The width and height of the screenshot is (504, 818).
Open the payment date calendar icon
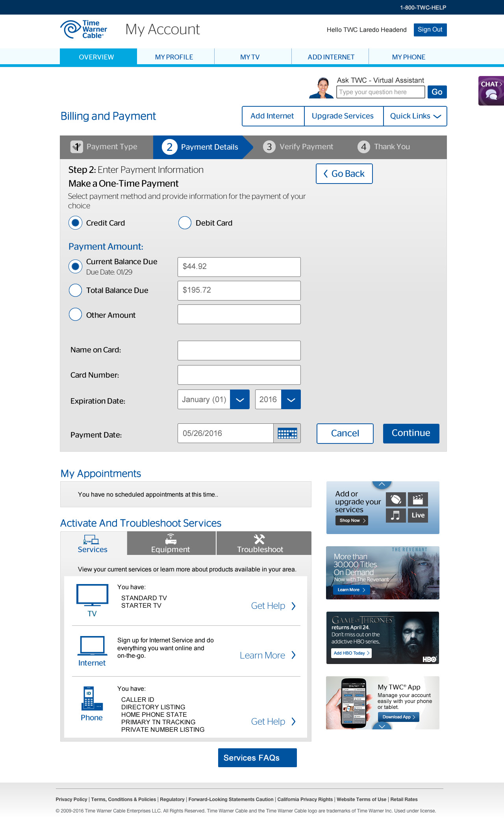click(287, 433)
